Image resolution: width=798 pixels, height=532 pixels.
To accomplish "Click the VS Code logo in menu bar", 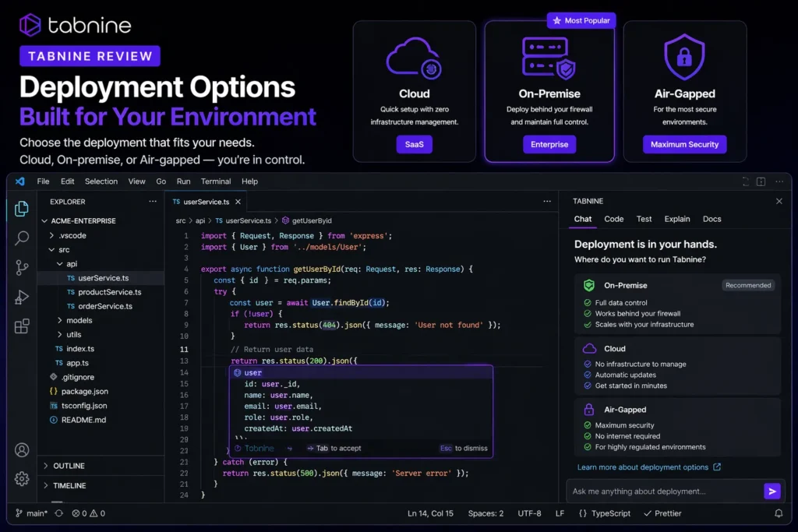I will click(x=19, y=181).
